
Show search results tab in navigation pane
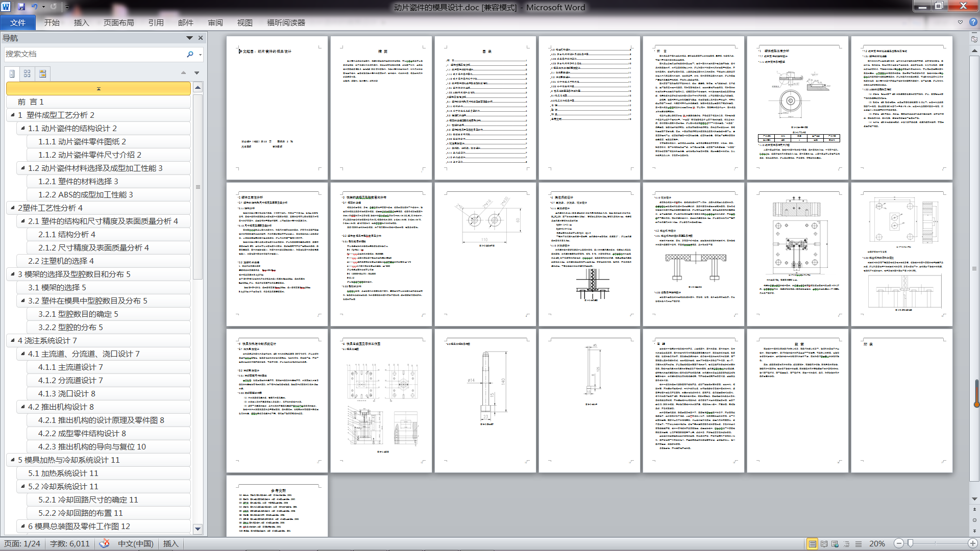(x=43, y=73)
